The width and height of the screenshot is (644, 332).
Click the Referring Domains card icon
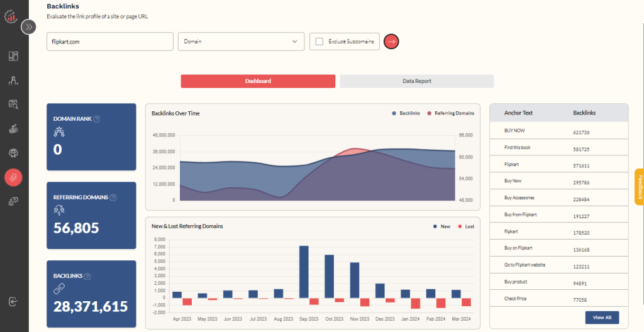(59, 211)
